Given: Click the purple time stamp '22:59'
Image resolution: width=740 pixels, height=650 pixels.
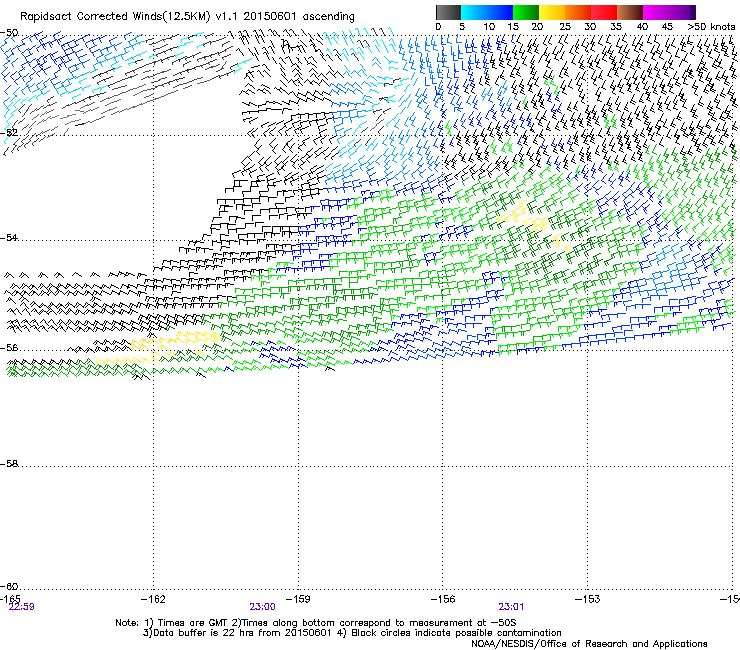Looking at the screenshot, I should pos(21,607).
